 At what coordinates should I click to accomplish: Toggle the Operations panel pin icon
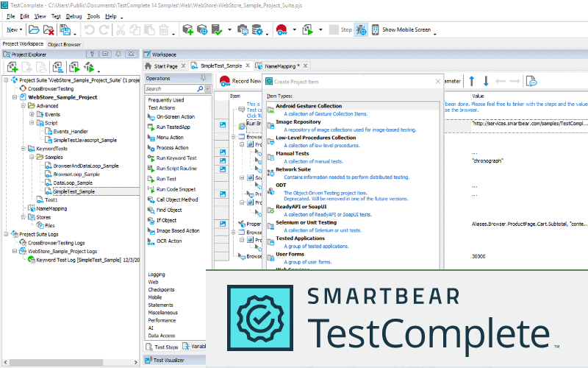point(204,78)
